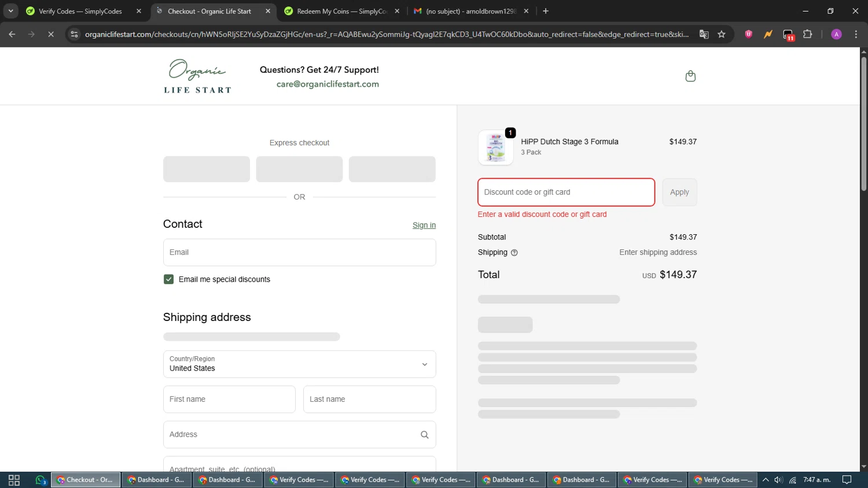This screenshot has height=488, width=868.
Task: Go back with the browser back arrow
Action: tap(12, 35)
